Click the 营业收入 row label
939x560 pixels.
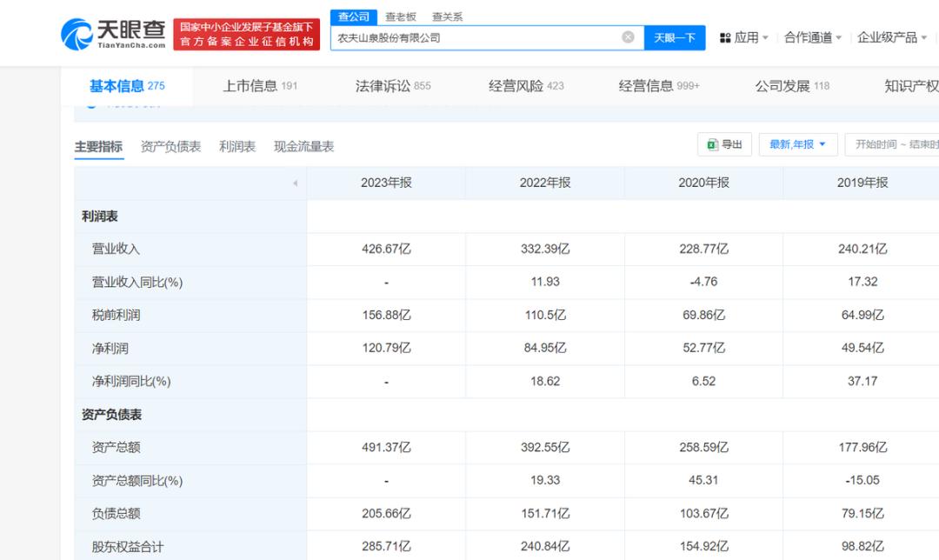pyautogui.click(x=117, y=250)
